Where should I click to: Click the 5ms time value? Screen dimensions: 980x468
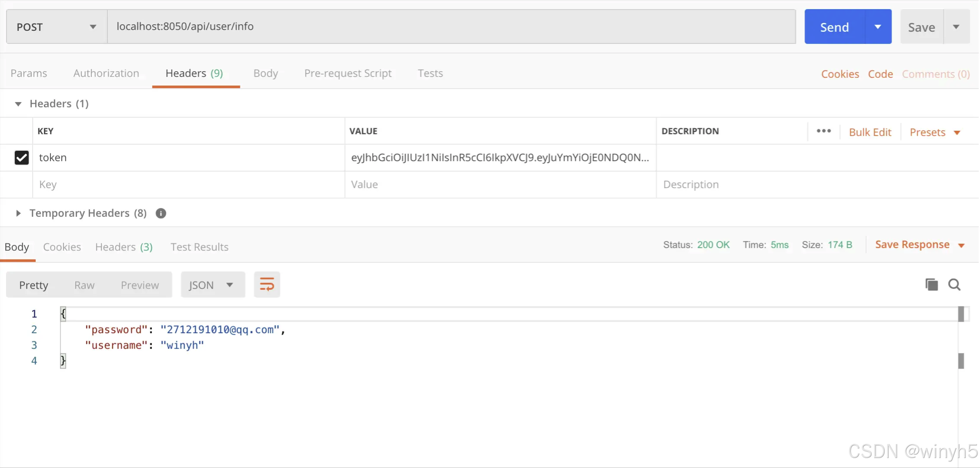pos(779,245)
